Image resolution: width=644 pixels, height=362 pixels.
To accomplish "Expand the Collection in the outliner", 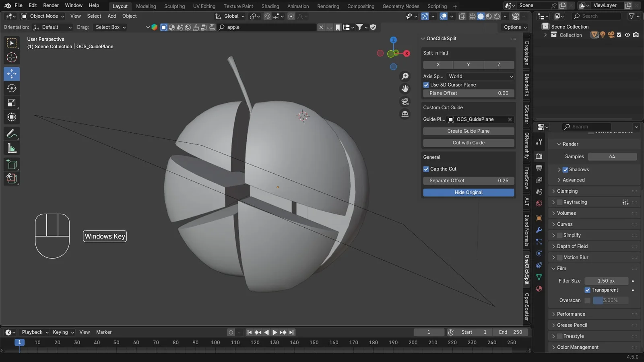I will point(546,35).
